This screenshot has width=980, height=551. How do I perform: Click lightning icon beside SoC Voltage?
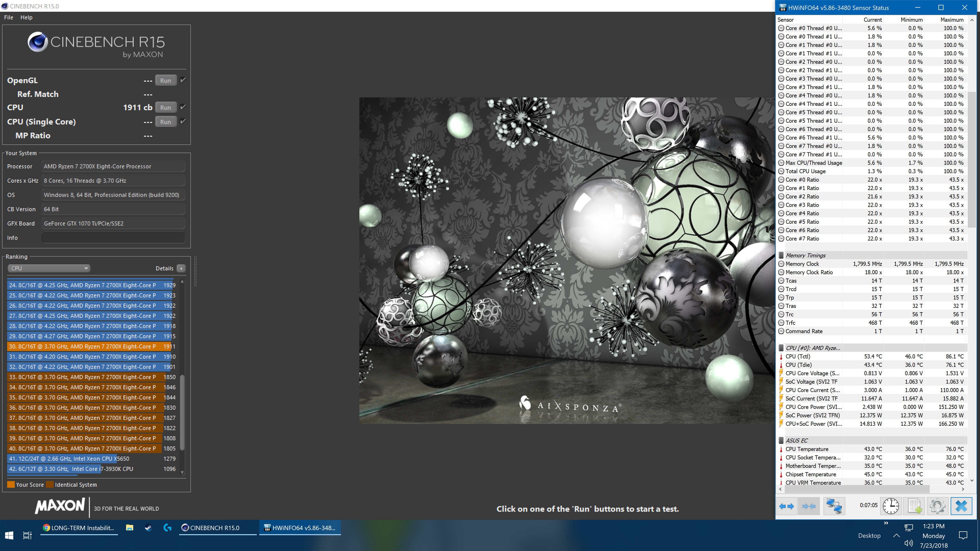781,381
